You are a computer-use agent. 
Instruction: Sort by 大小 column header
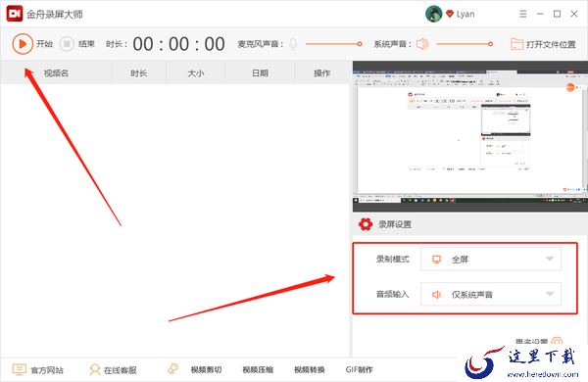[x=196, y=73]
